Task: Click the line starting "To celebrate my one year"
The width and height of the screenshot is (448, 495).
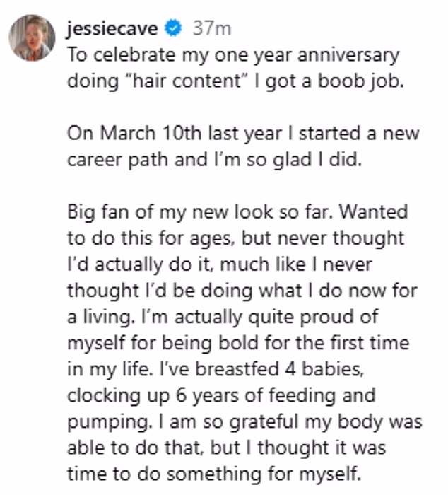Action: [233, 54]
